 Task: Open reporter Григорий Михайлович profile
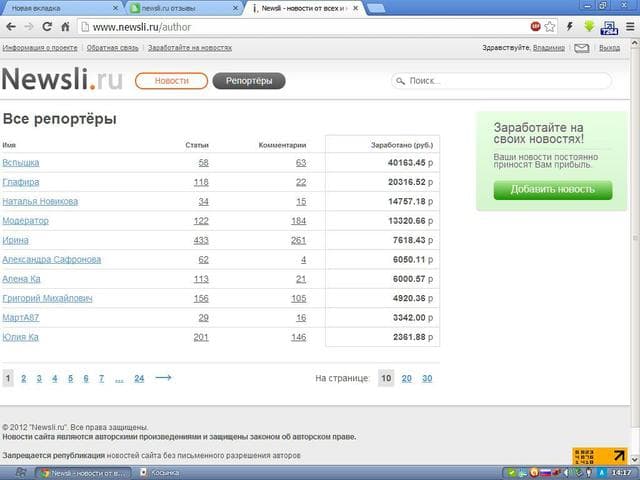pyautogui.click(x=47, y=298)
